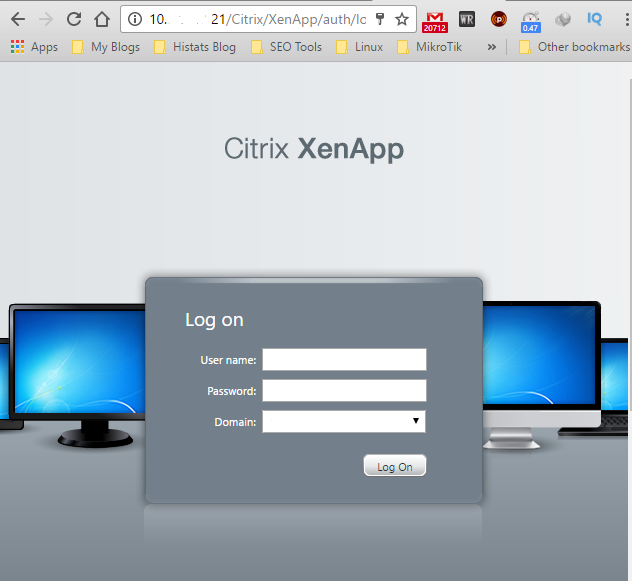
Task: Open the speed gauge 0.47 extension
Action: click(x=530, y=22)
